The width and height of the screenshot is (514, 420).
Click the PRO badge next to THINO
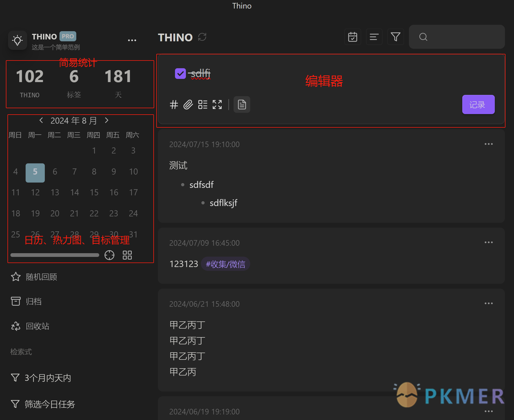68,36
